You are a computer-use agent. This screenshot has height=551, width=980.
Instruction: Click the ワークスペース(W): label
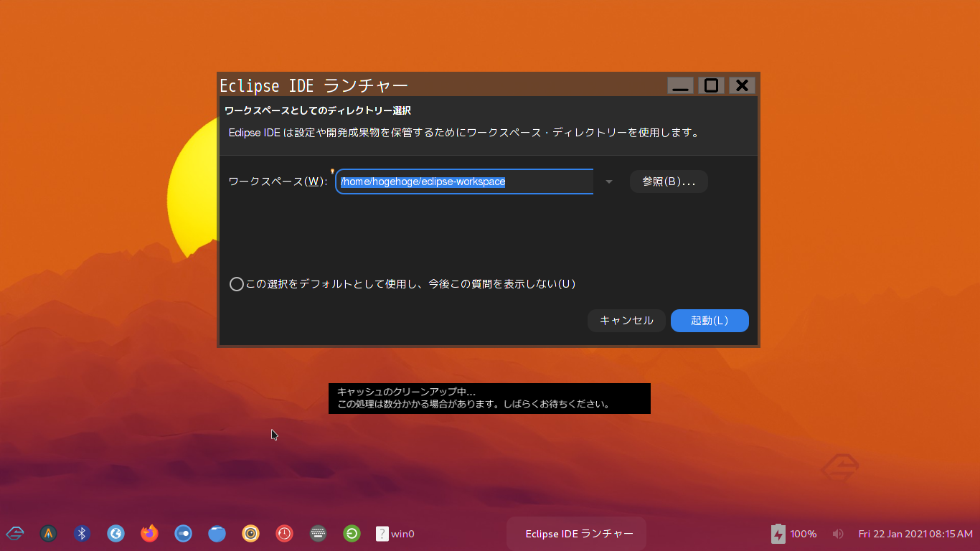pyautogui.click(x=278, y=182)
